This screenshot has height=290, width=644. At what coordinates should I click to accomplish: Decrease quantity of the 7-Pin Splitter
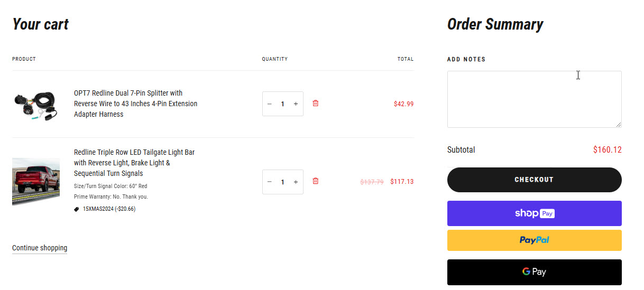(269, 104)
